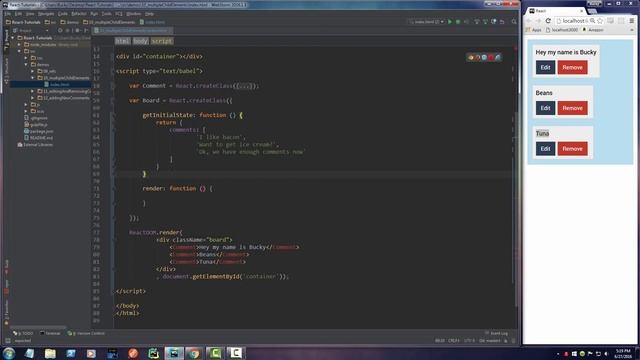
Task: Click VCS update project icon in toolbar
Action: tap(476, 22)
